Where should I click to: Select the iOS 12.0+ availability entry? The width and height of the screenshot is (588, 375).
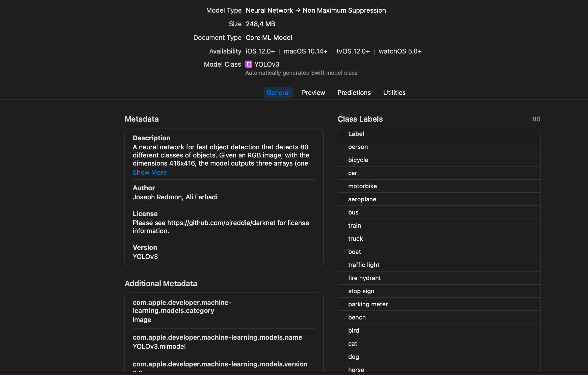tap(260, 51)
